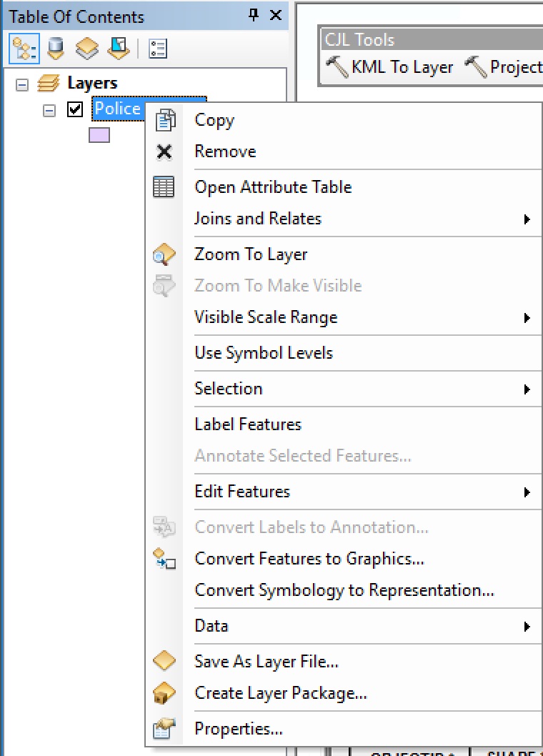The width and height of the screenshot is (543, 756).
Task: Click Save As Layer File option
Action: click(x=266, y=662)
